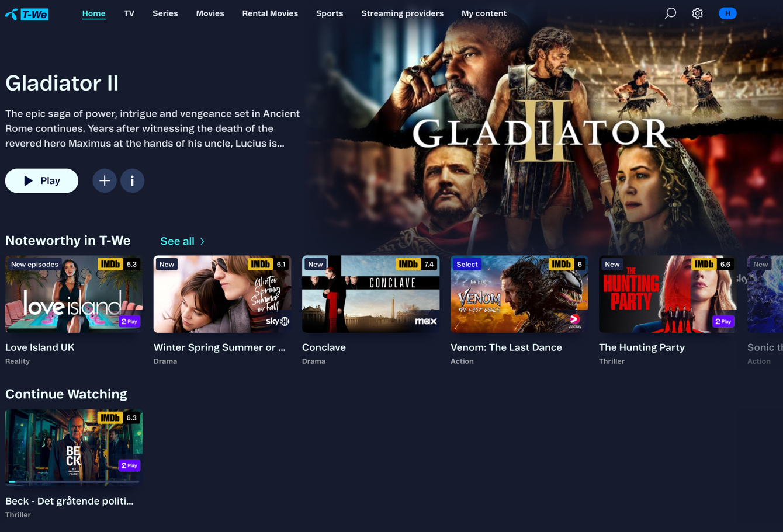Add Gladiator II to my list
This screenshot has height=532, width=783.
click(x=105, y=181)
